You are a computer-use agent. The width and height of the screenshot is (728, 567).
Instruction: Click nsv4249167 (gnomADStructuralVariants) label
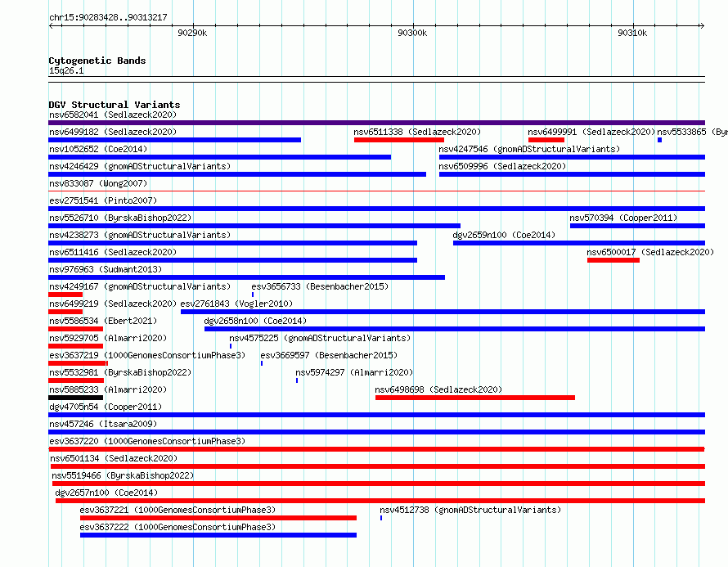pos(140,286)
